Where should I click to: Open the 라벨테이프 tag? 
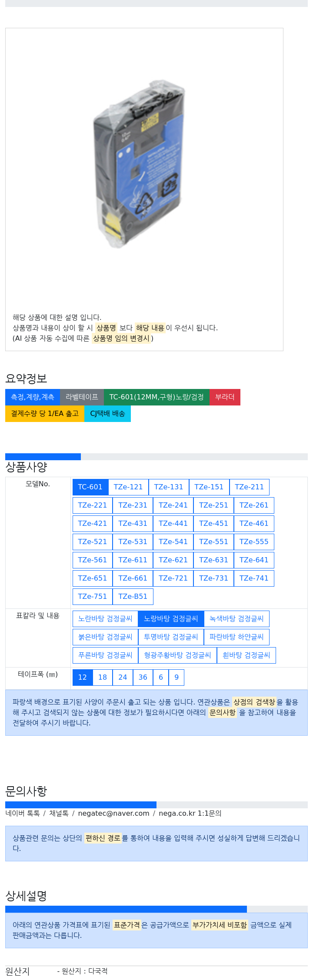(x=82, y=397)
